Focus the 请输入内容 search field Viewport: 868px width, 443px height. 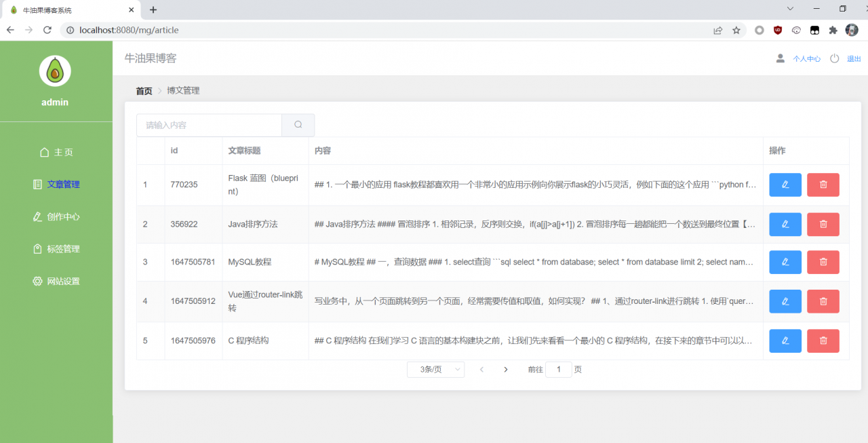click(209, 125)
